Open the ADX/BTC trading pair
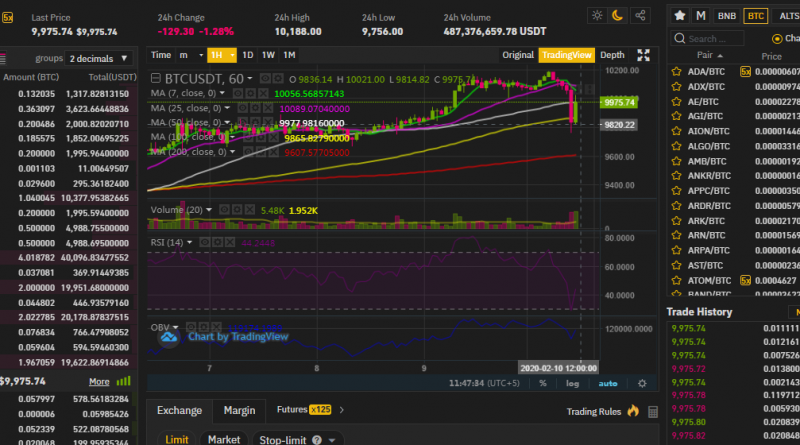Screen dimensions: 800x445 [x=706, y=87]
